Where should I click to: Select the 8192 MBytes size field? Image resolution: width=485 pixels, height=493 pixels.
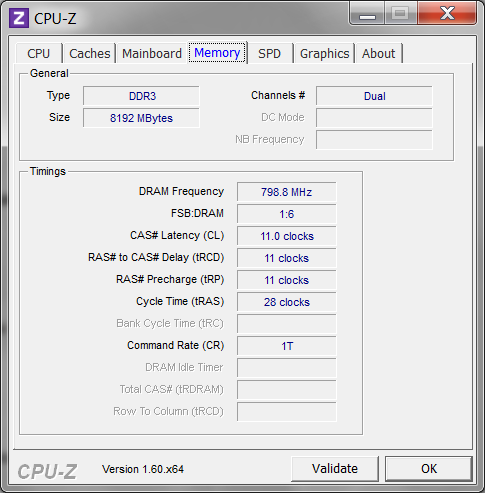coord(141,118)
